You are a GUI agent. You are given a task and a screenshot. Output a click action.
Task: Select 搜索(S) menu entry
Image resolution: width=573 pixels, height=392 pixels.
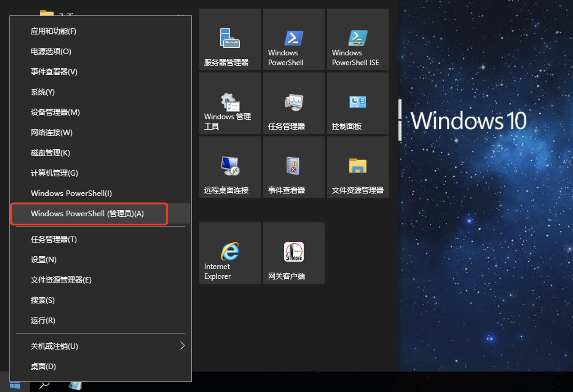click(x=101, y=300)
